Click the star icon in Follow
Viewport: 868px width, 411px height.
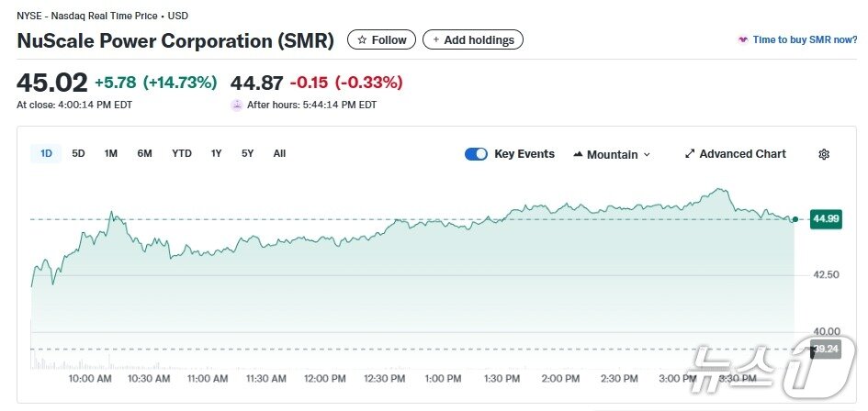pyautogui.click(x=362, y=40)
